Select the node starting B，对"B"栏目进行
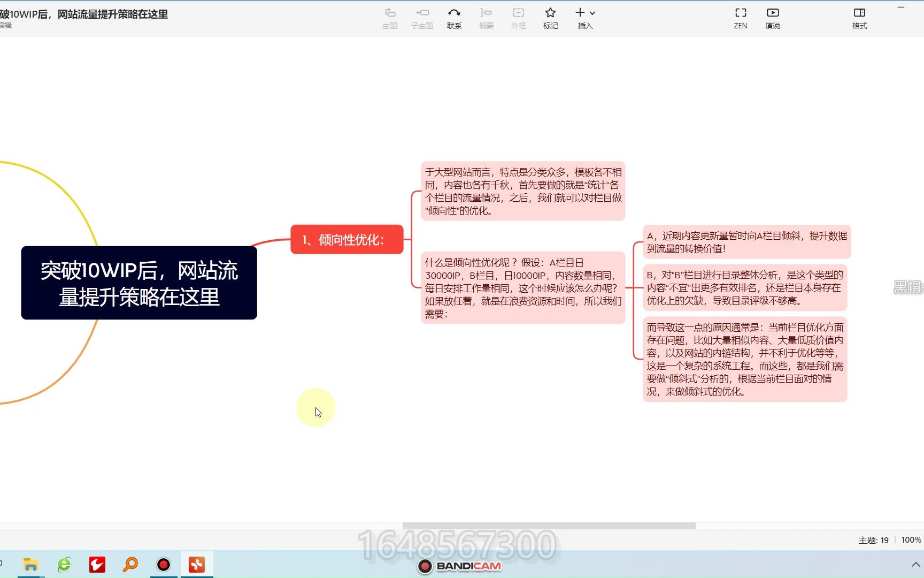Image resolution: width=924 pixels, height=578 pixels. 745,287
